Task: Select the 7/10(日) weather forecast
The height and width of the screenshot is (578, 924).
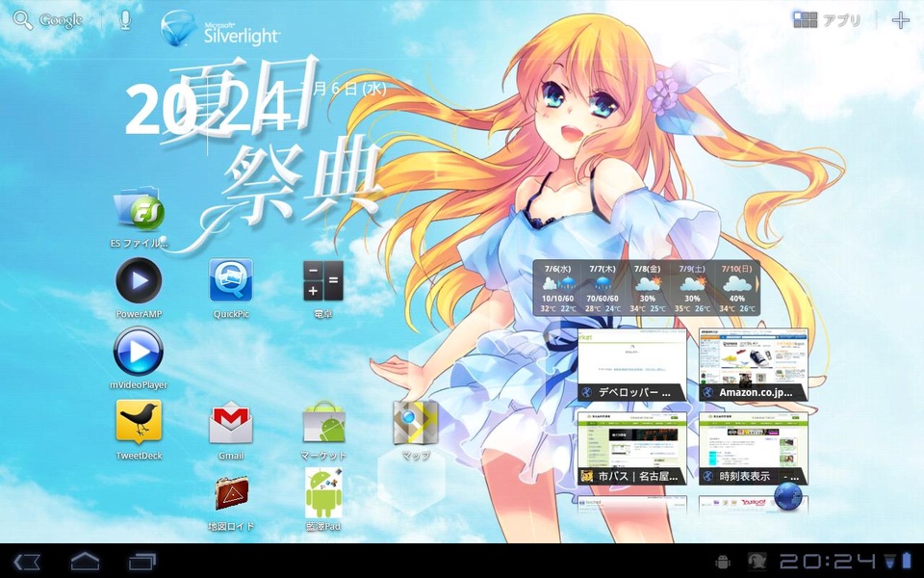Action: 736,288
